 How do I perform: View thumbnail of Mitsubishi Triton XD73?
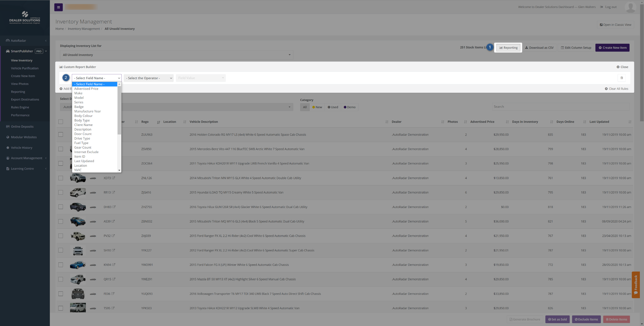[x=78, y=178]
